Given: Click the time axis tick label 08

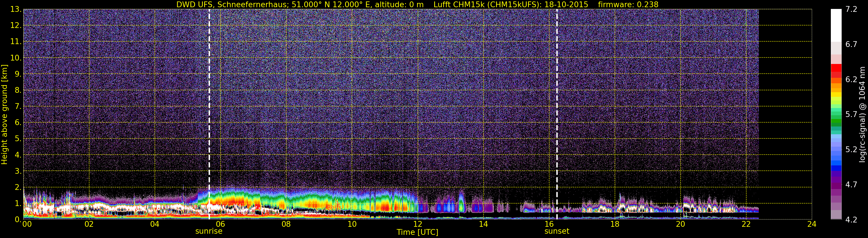Looking at the screenshot, I should coord(286,224).
